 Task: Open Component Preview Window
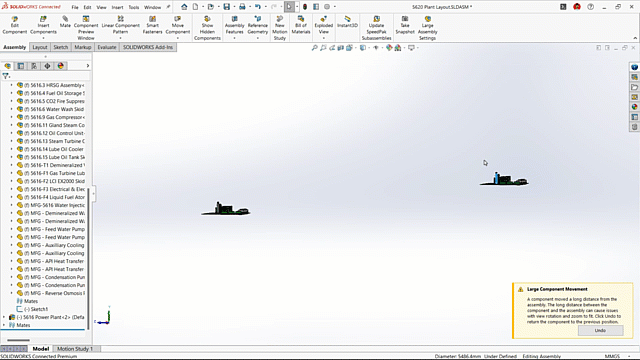pos(86,28)
